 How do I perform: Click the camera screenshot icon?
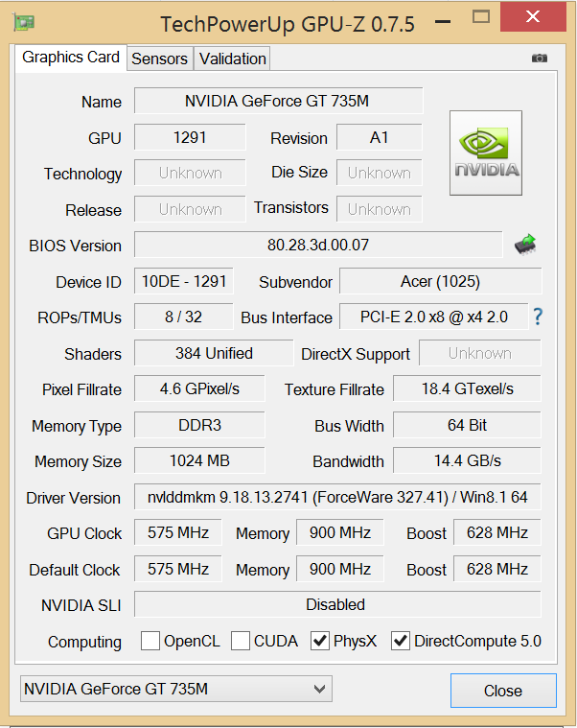[539, 59]
